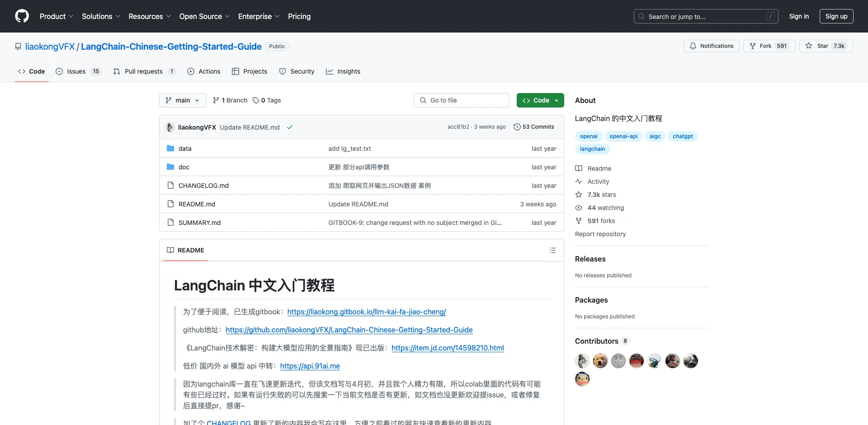868x425 pixels.
Task: Switch to the Pull requests tab
Action: [144, 71]
